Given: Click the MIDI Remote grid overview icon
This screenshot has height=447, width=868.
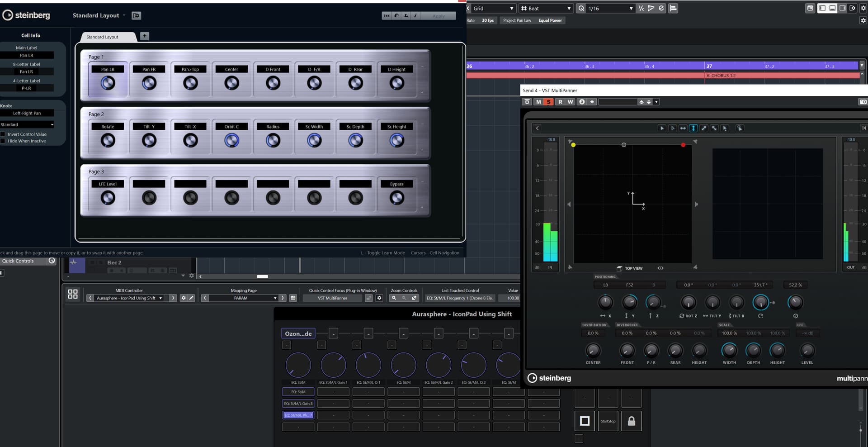Looking at the screenshot, I should point(73,294).
